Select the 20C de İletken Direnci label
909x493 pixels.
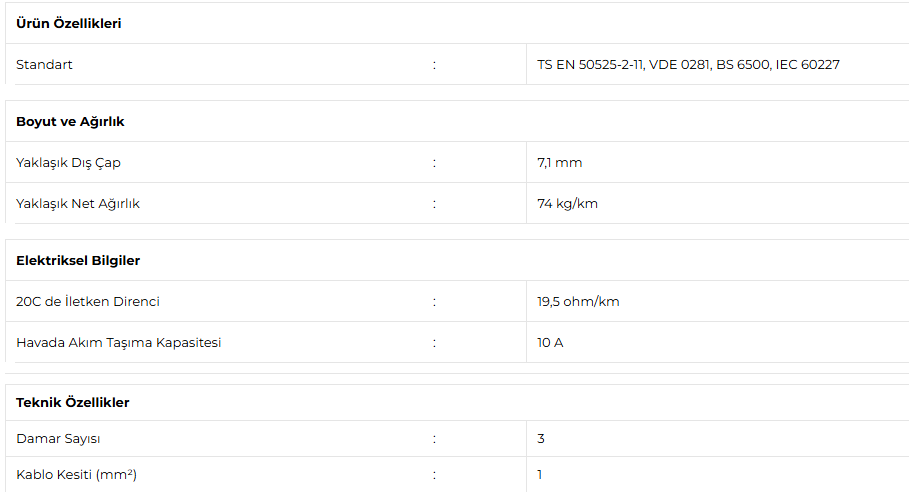click(88, 302)
